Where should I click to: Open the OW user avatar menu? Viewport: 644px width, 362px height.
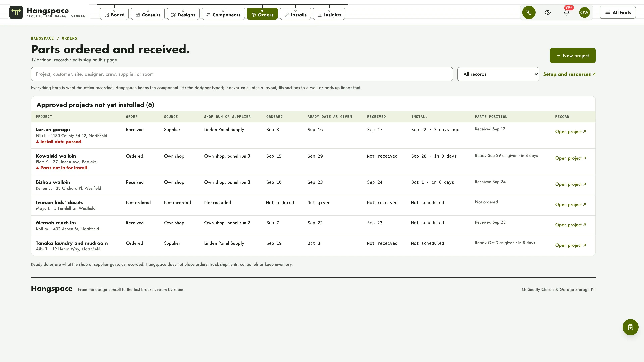point(584,13)
